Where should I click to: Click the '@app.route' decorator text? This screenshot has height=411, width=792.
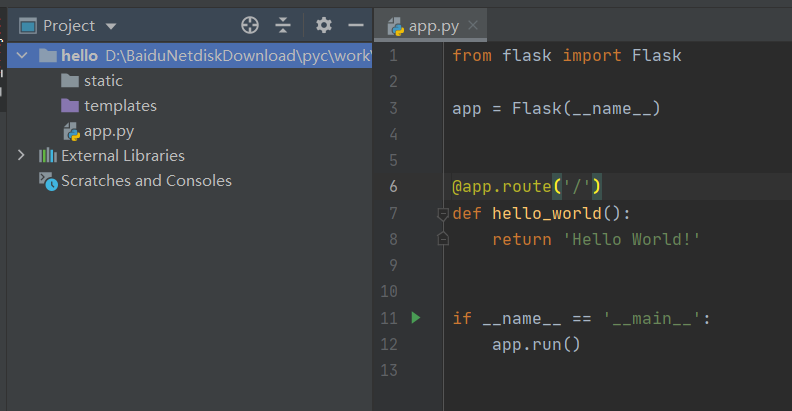click(502, 186)
